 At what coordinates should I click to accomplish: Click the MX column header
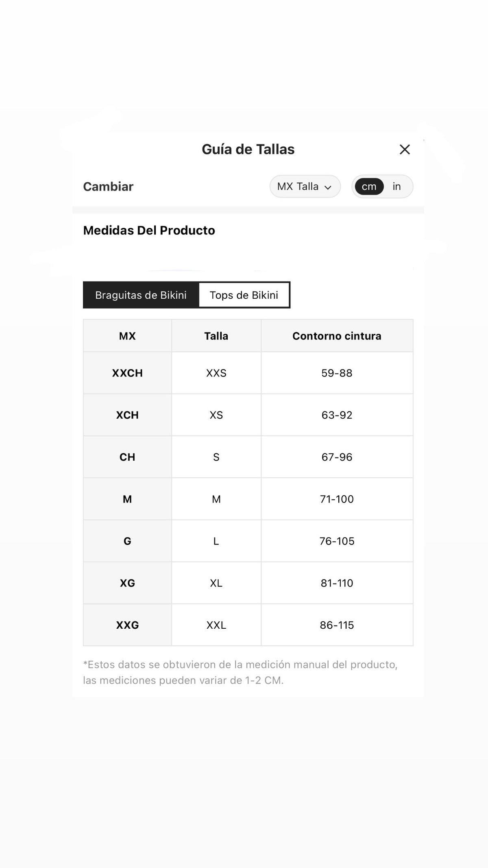(127, 336)
